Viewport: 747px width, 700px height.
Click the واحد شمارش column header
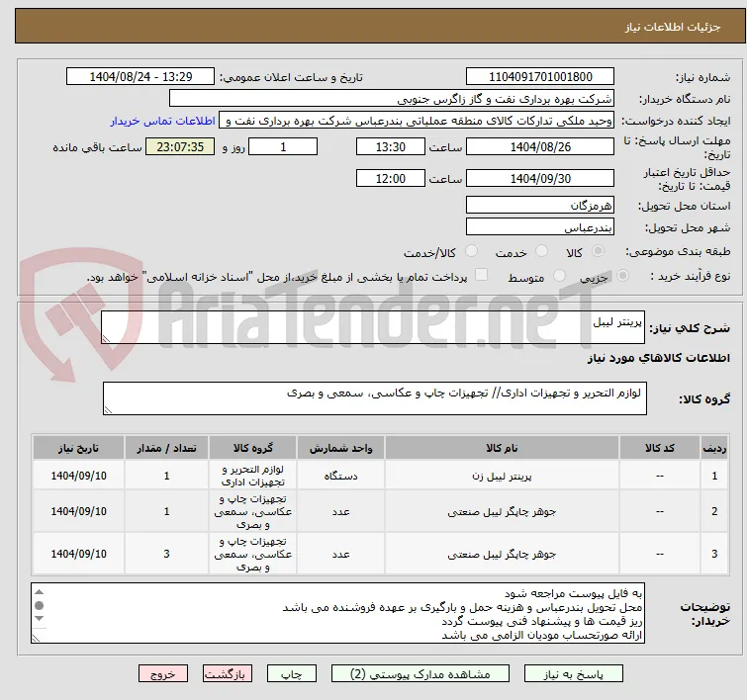340,448
